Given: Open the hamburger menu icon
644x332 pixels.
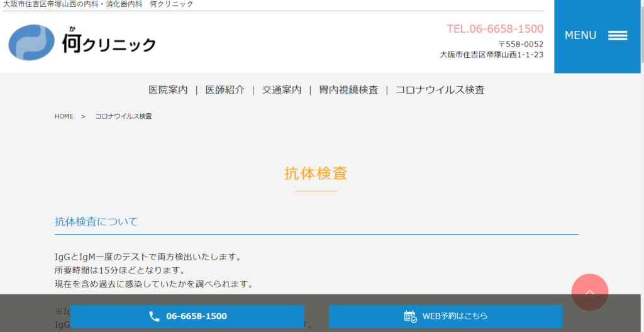Looking at the screenshot, I should coord(618,36).
